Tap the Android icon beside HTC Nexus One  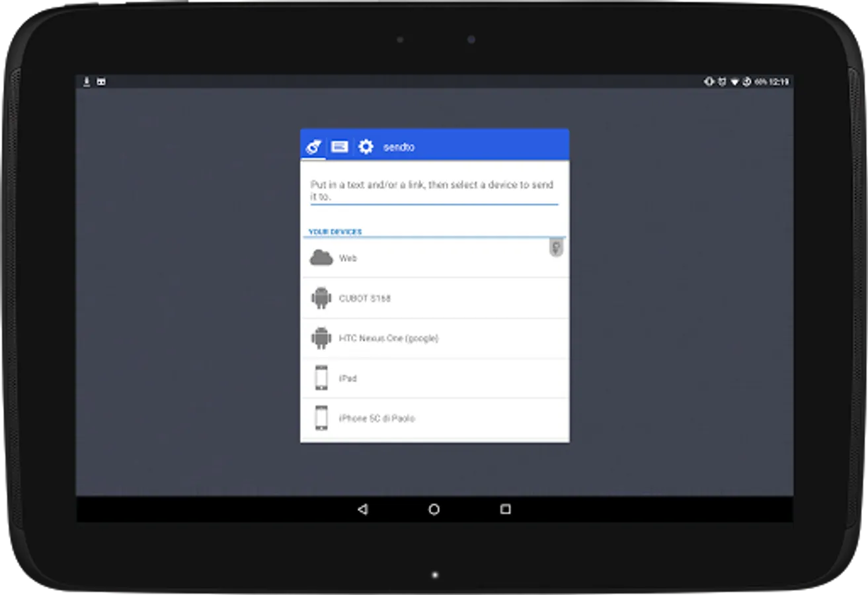321,338
